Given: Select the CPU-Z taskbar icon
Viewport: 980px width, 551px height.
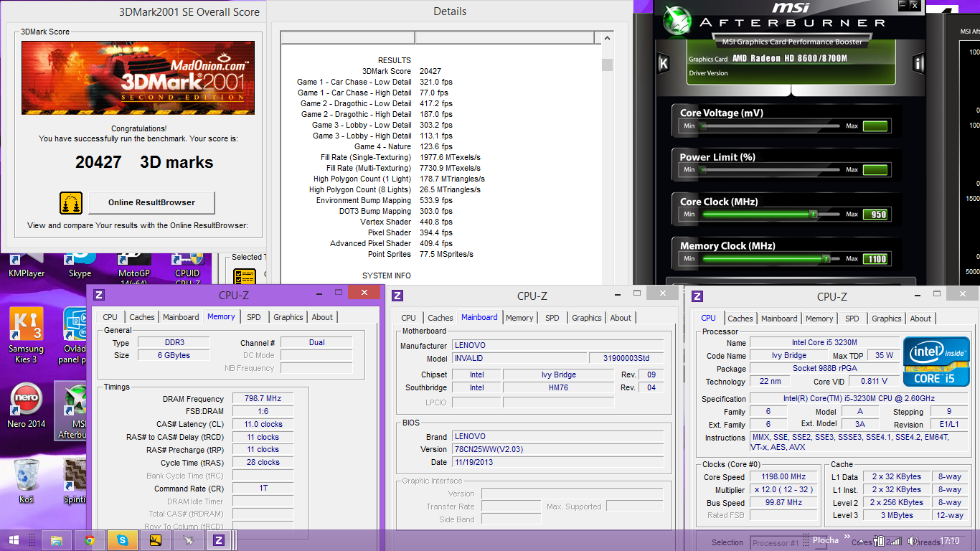Looking at the screenshot, I should (220, 540).
